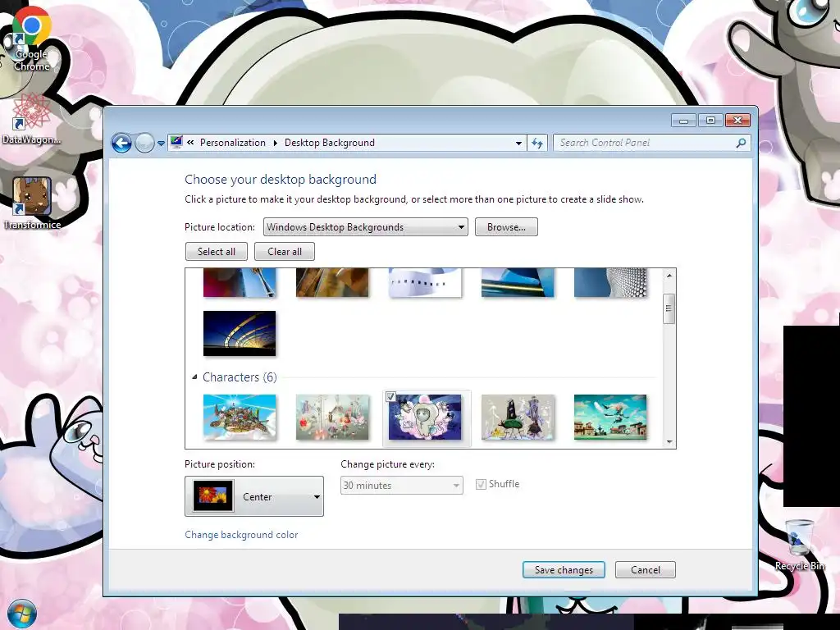Refresh the Control Panel view
Screen dimensions: 840x630
point(537,143)
